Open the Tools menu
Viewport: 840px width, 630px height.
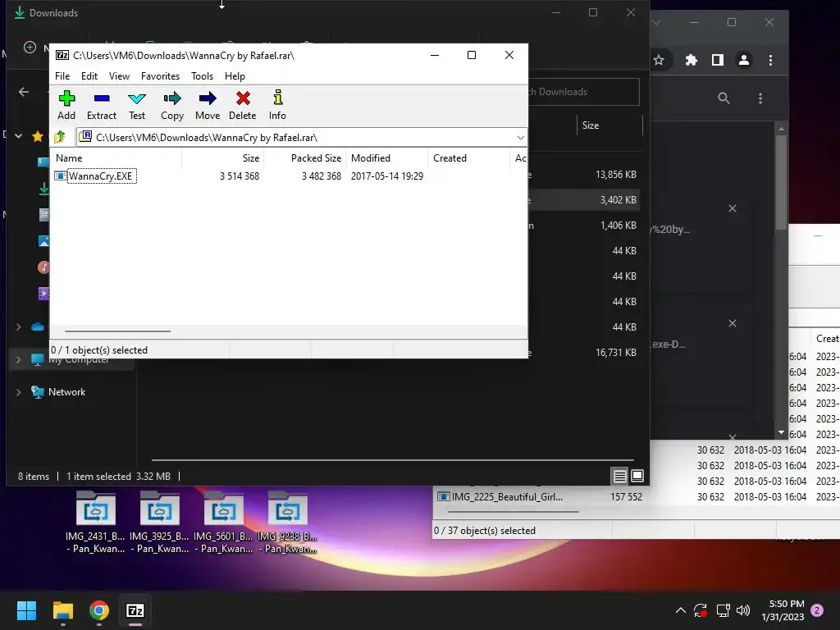[202, 76]
